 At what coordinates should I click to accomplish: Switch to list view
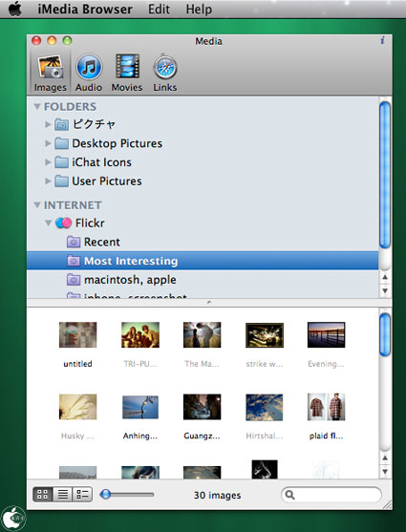coord(62,495)
